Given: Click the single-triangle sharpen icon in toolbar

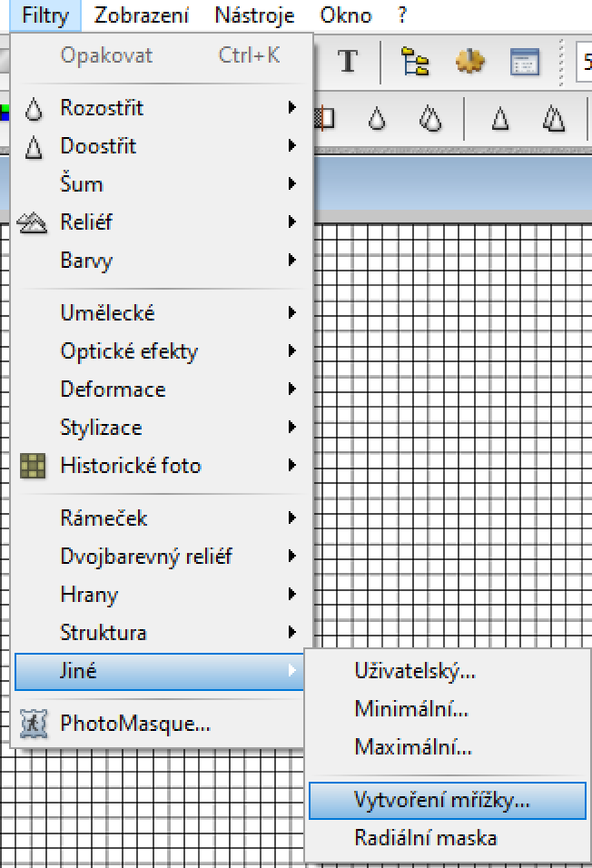Looking at the screenshot, I should pos(499,117).
